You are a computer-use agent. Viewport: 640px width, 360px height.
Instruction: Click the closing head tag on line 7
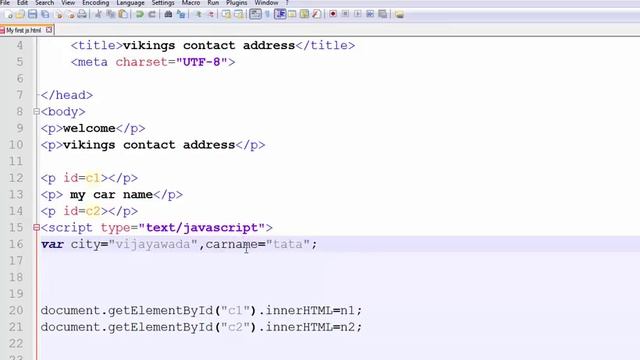point(67,95)
